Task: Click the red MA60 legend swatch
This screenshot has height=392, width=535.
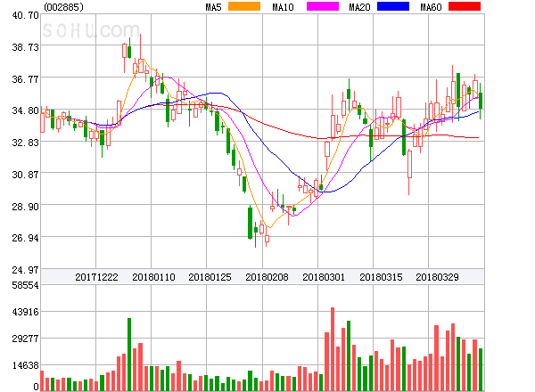Action: click(x=465, y=6)
